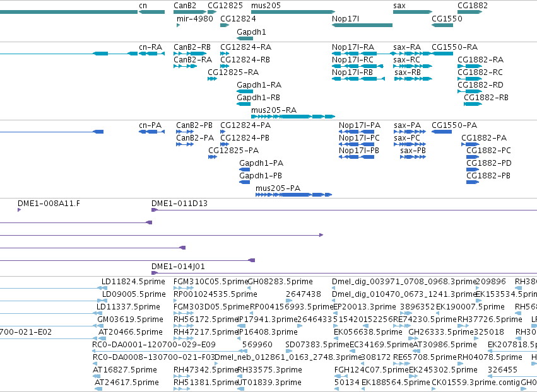Viewport: 537px width, 392px height.
Task: Select protein cn-PA
Action: coord(151,132)
